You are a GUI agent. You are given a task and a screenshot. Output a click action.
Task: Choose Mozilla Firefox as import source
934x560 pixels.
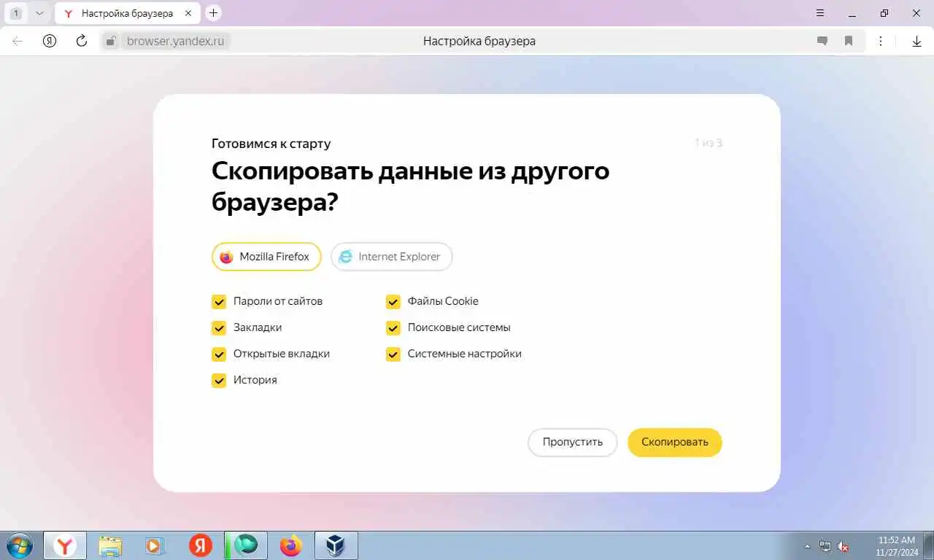pos(266,257)
